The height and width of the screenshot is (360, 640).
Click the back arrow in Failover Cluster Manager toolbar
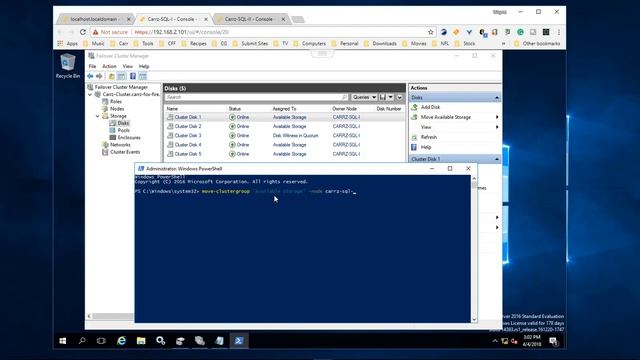pyautogui.click(x=90, y=76)
